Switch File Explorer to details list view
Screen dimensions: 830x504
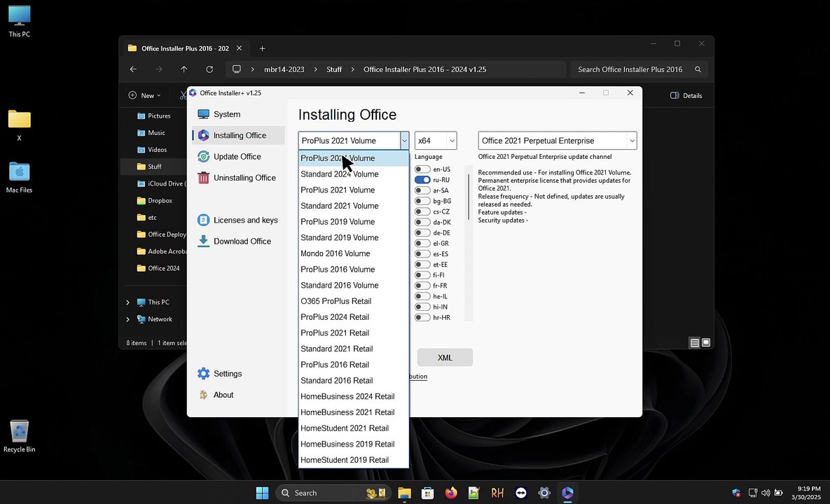695,343
